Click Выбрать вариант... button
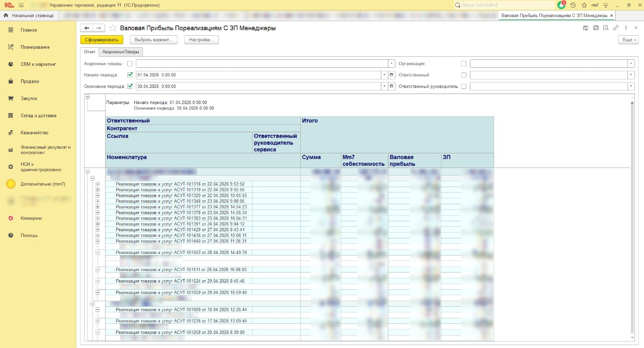Viewport: 644px width, 348px height. (153, 40)
